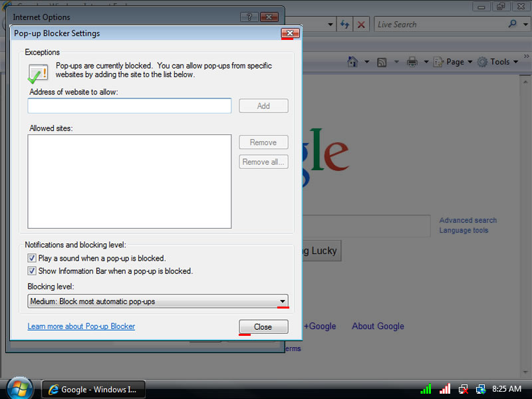This screenshot has width=532, height=399.
Task: Click the Live Search magnifier icon
Action: tap(513, 24)
